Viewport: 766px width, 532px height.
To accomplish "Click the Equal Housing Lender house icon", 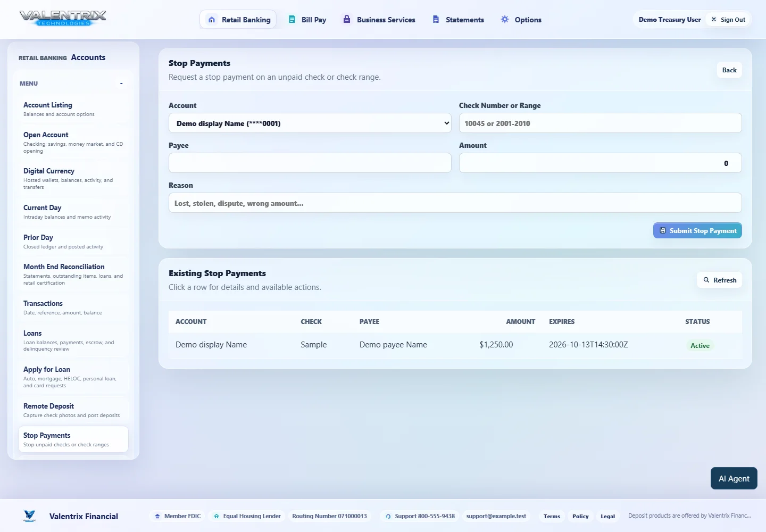I will [217, 516].
